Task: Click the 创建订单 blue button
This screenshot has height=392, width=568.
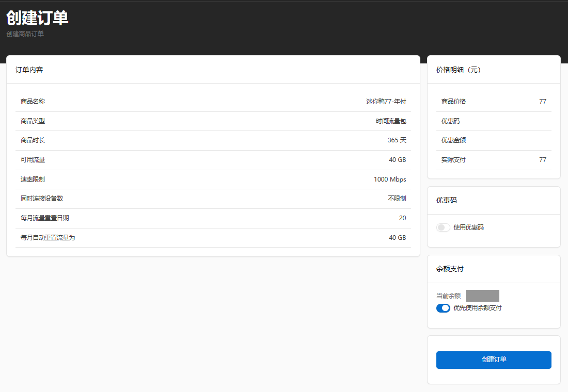Action: (x=493, y=360)
